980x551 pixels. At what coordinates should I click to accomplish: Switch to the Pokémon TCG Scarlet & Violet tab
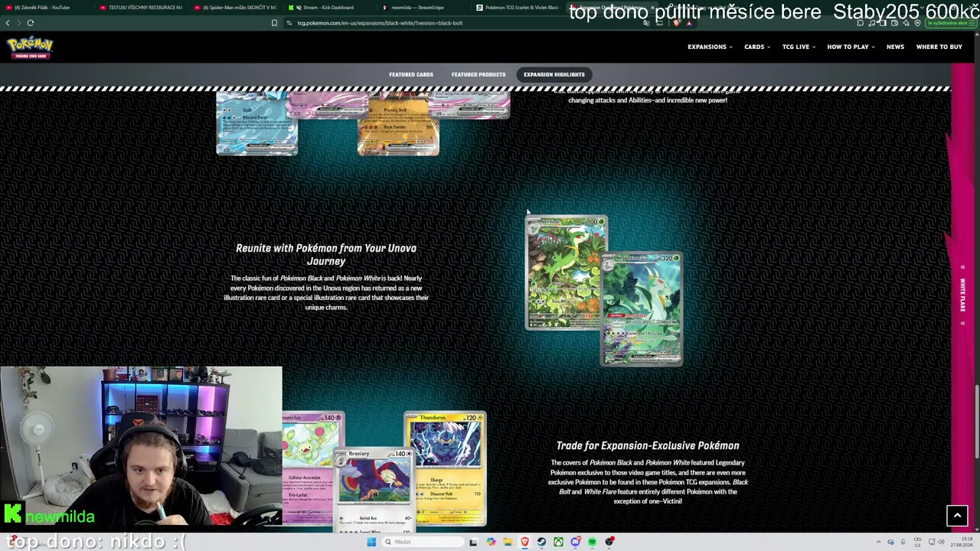point(517,8)
